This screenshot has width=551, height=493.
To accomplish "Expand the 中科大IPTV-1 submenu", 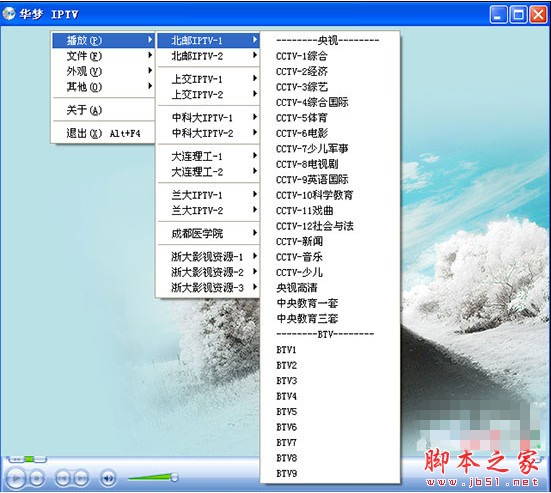I will (x=208, y=117).
